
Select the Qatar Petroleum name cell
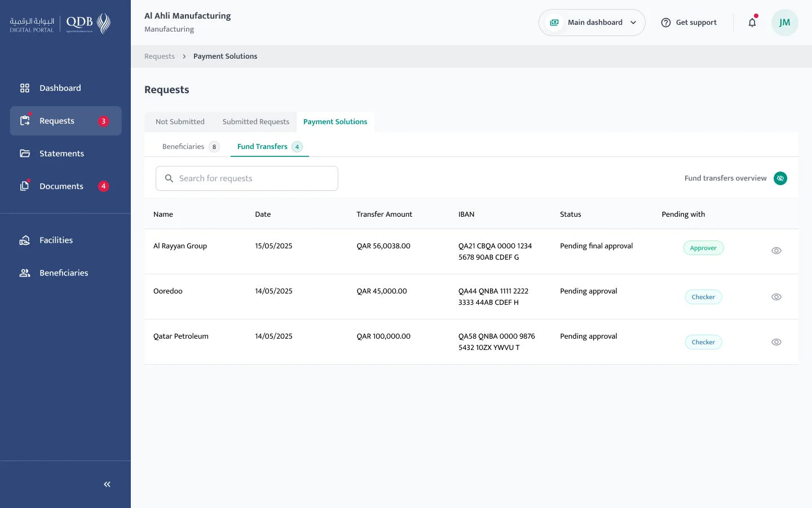[180, 336]
